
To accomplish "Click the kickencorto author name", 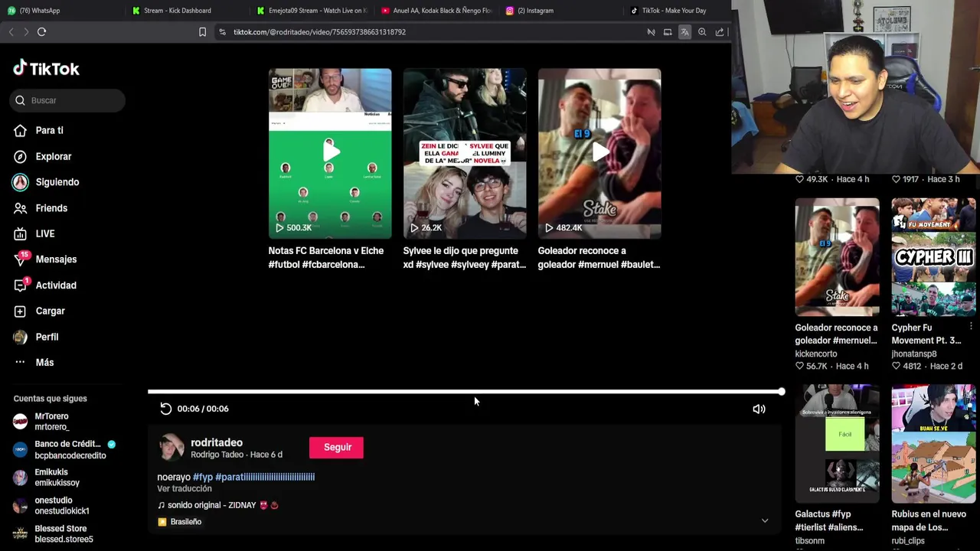I will (816, 354).
